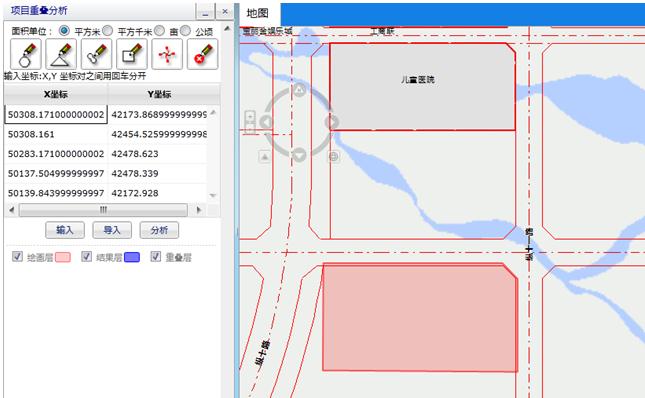Pan map left with navigation wheel arrow
The width and height of the screenshot is (645, 398).
267,122
